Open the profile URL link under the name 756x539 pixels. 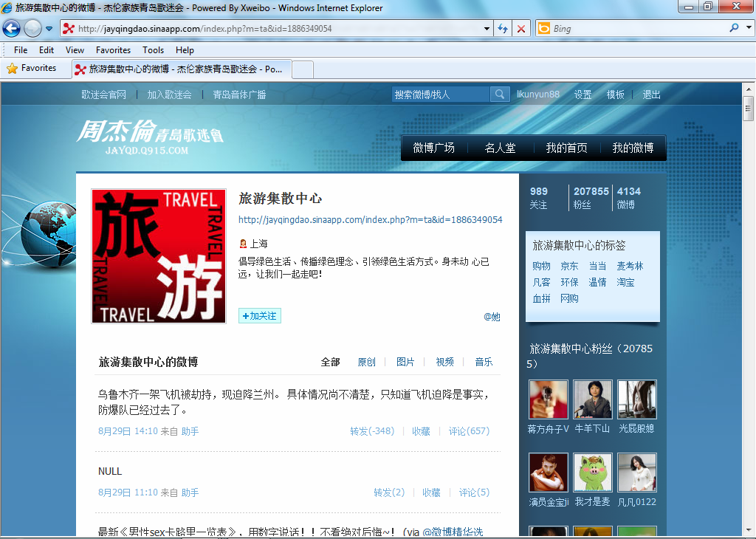coord(371,220)
